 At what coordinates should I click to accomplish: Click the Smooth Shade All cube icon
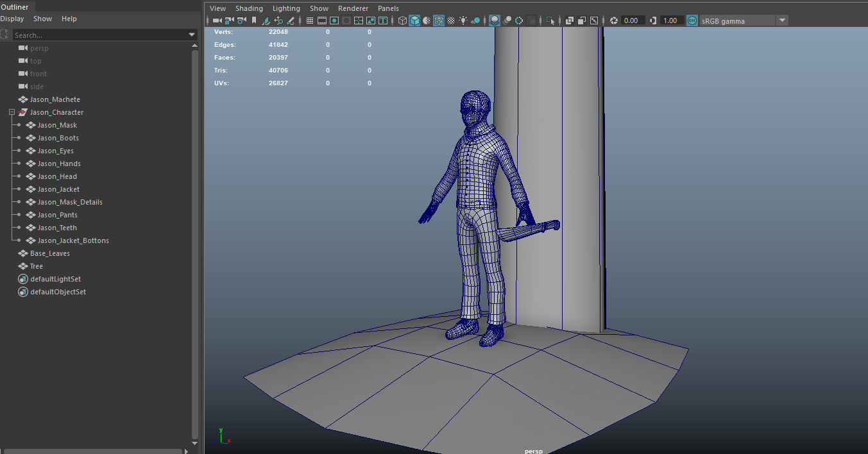[414, 21]
